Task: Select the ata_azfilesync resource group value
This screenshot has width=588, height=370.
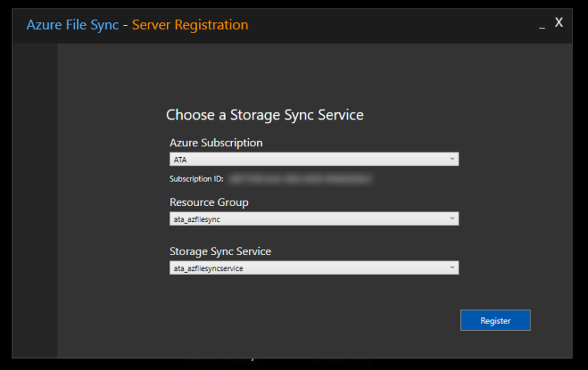Action: [198, 220]
